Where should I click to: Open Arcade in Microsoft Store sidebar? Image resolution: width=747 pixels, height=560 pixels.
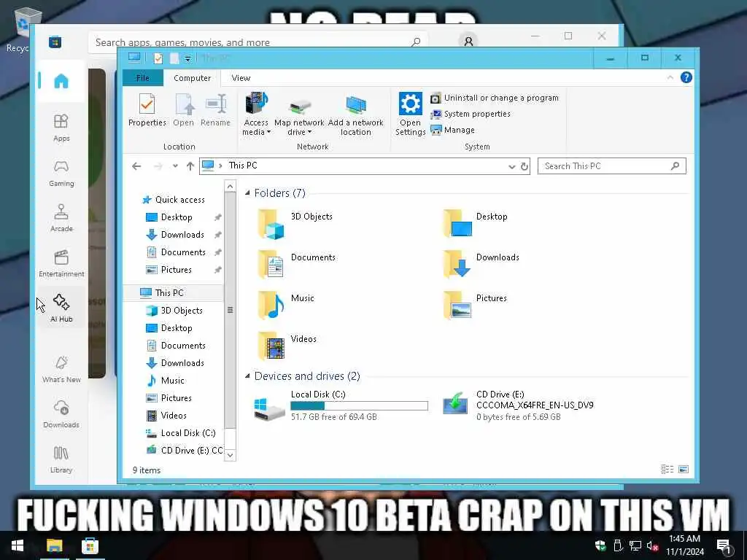pos(61,218)
